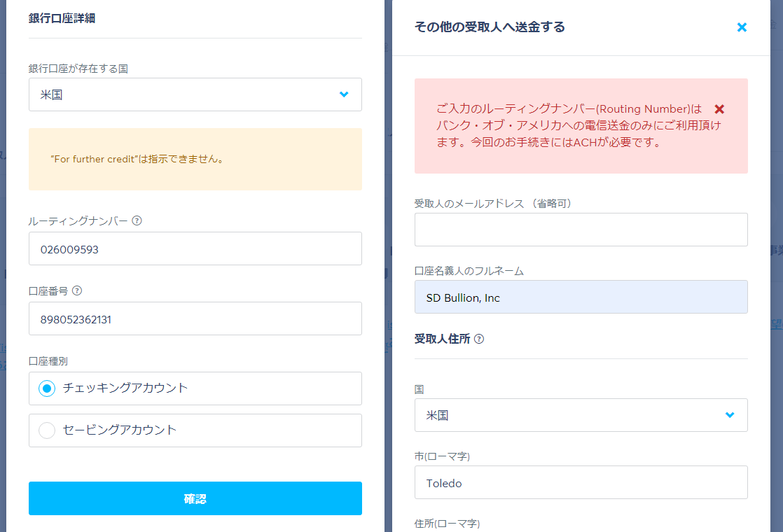Open the 口座番号 help tooltip

pos(77,290)
